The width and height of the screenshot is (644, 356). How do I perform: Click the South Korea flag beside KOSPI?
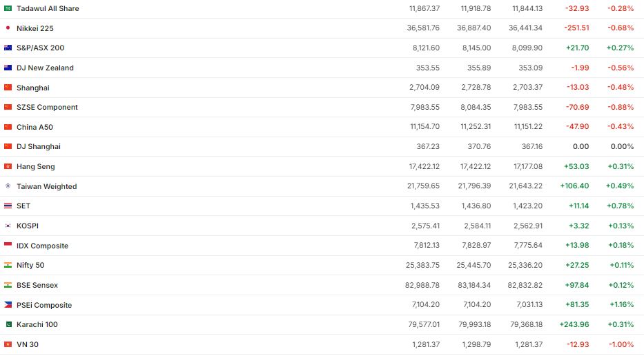pos(8,226)
